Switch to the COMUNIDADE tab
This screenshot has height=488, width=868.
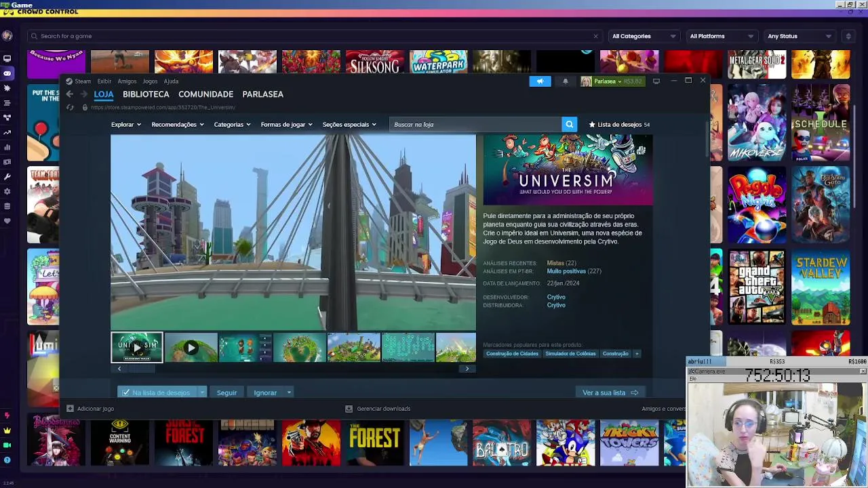(205, 94)
